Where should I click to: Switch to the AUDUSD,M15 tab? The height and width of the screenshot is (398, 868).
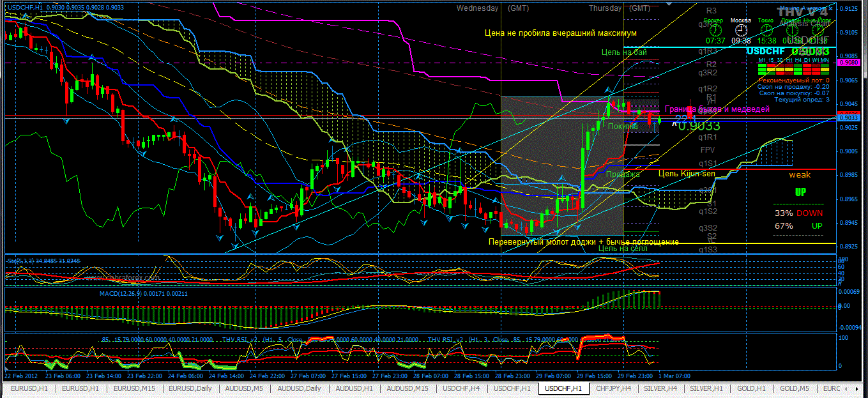point(407,388)
